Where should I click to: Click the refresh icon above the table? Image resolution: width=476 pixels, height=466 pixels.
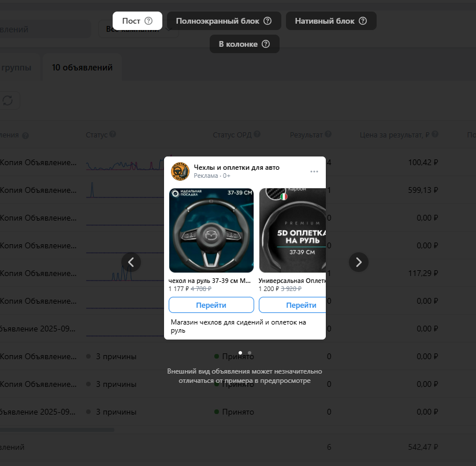[x=8, y=100]
